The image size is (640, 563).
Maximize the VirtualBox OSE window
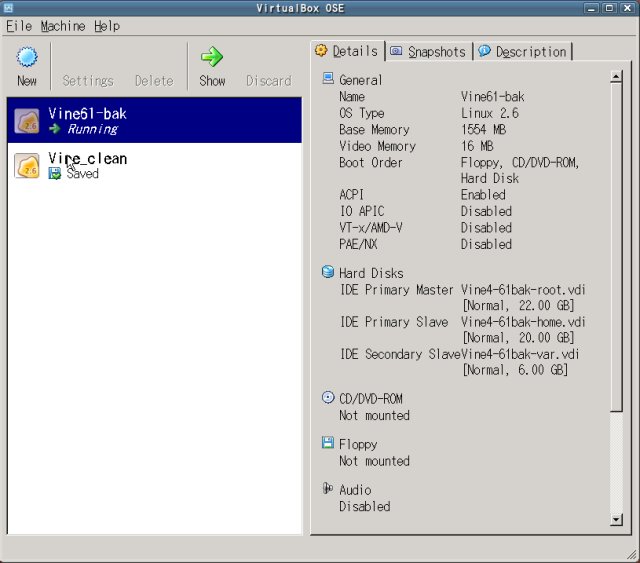coord(609,8)
